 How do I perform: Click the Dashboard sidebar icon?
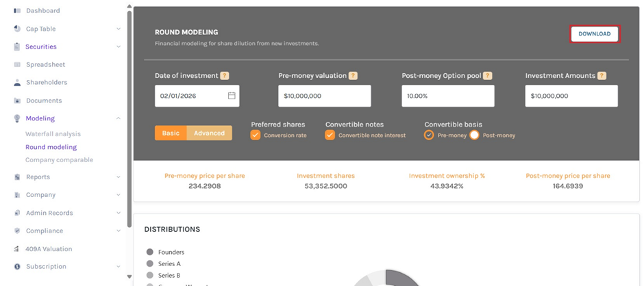tap(17, 11)
